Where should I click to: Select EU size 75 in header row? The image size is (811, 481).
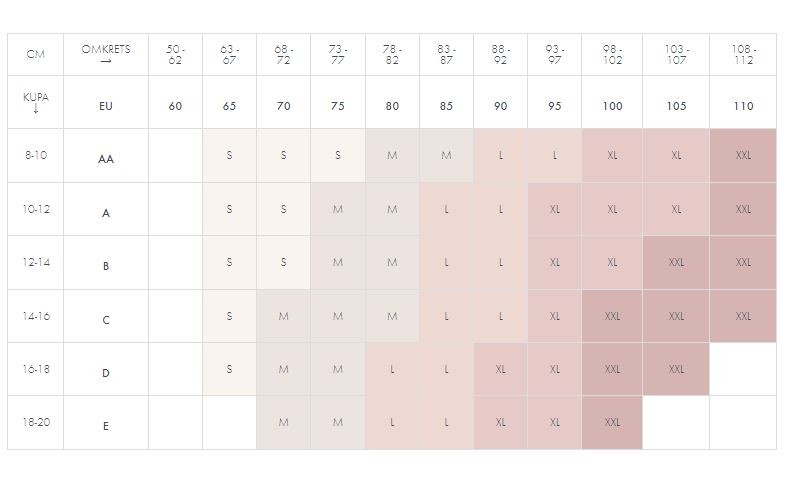pyautogui.click(x=338, y=106)
